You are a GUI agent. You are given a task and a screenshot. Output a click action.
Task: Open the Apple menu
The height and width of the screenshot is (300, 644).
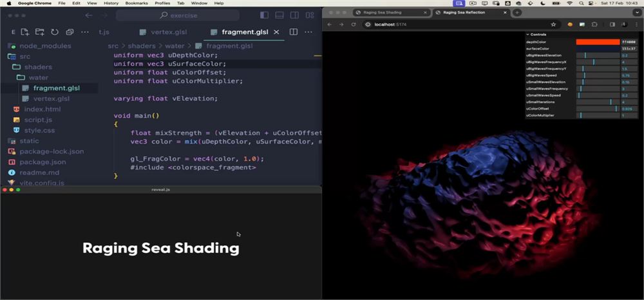(9, 3)
